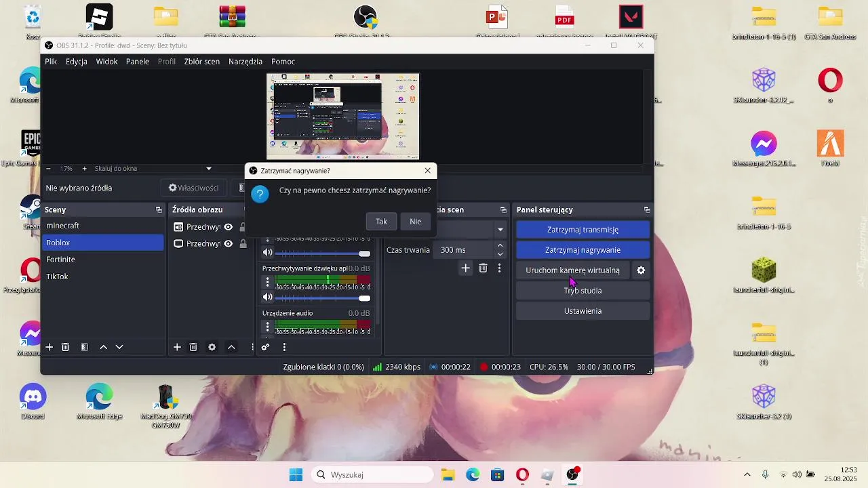Open Opera from the taskbar
The image size is (868, 488).
point(522,474)
